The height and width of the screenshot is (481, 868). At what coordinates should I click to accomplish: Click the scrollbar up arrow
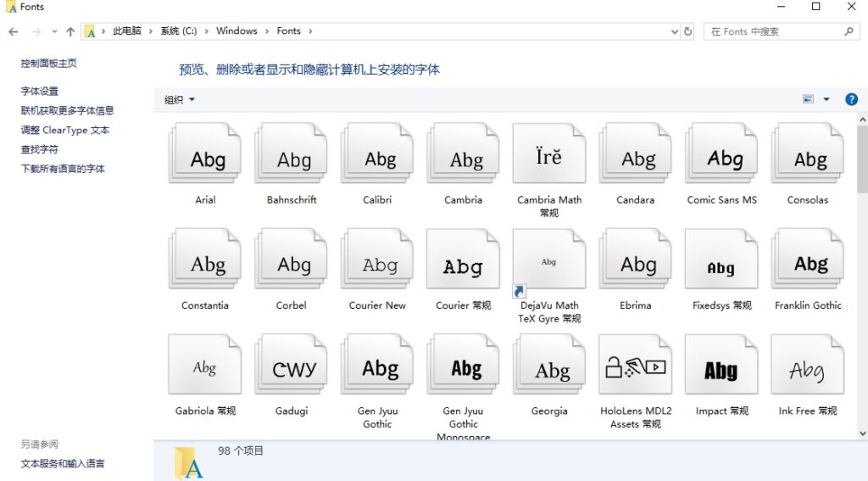point(862,119)
